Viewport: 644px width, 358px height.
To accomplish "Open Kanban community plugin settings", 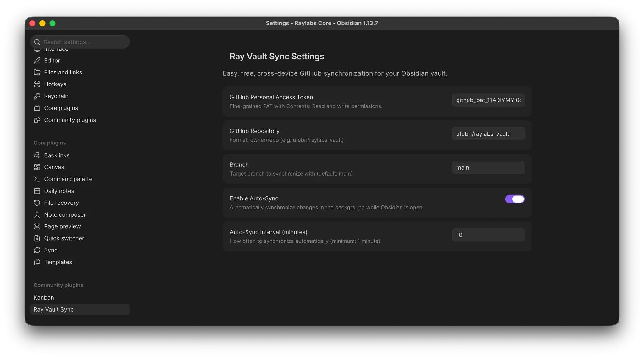I will [x=80, y=298].
